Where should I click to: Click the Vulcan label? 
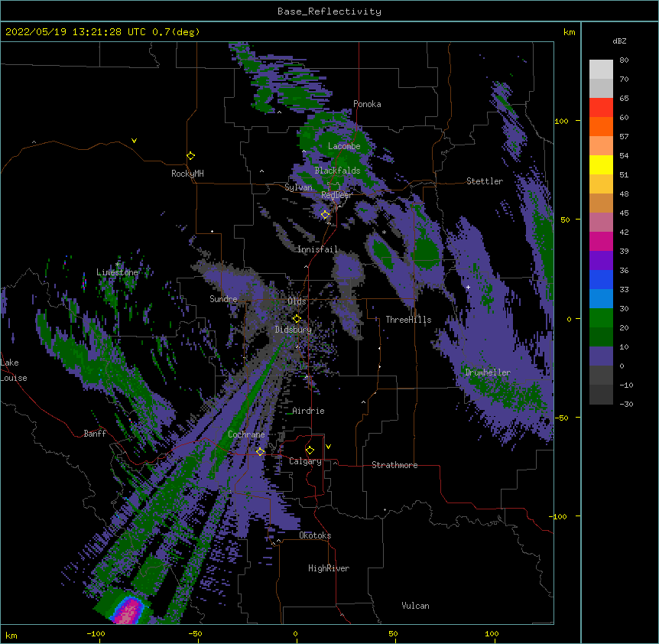point(415,606)
